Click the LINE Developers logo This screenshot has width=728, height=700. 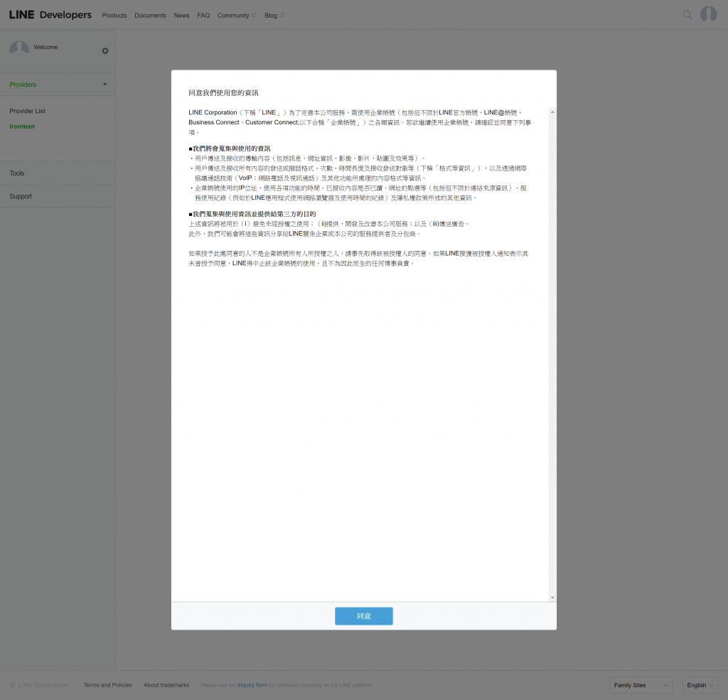coord(50,15)
